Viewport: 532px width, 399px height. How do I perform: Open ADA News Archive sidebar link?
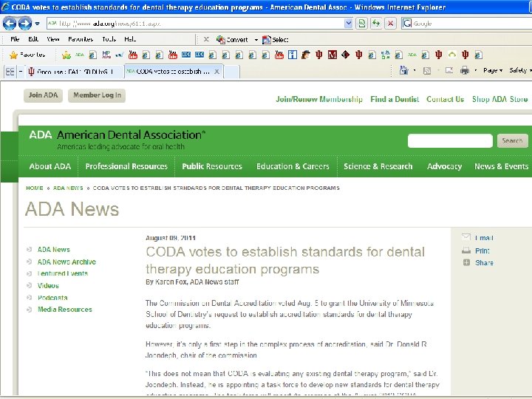[66, 262]
